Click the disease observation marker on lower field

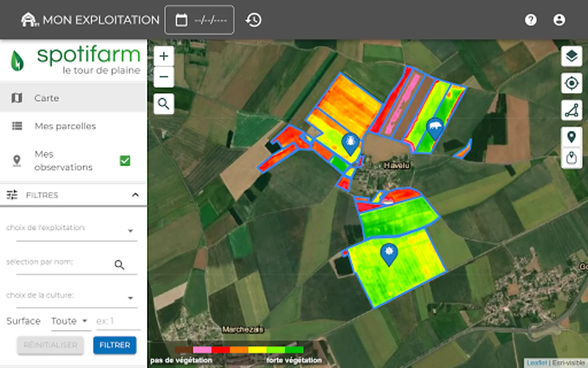tap(389, 254)
